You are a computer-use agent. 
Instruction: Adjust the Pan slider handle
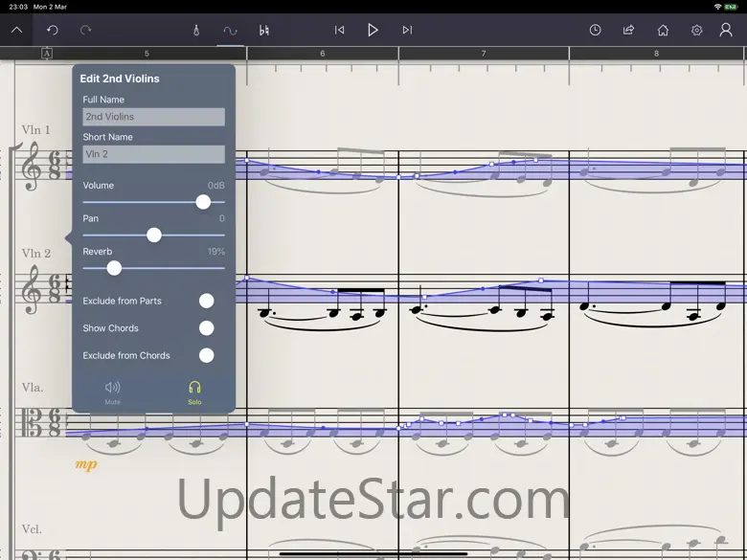154,235
